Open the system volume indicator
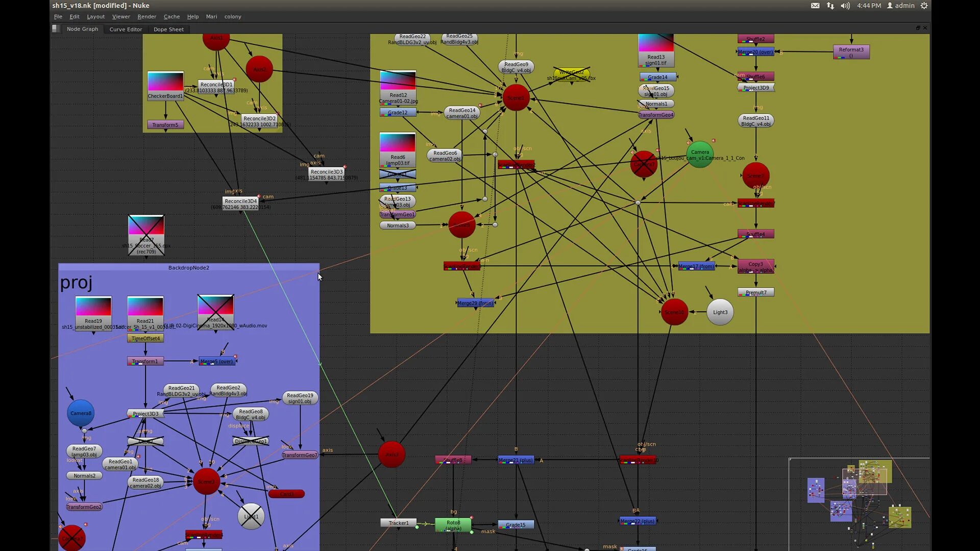 point(845,6)
